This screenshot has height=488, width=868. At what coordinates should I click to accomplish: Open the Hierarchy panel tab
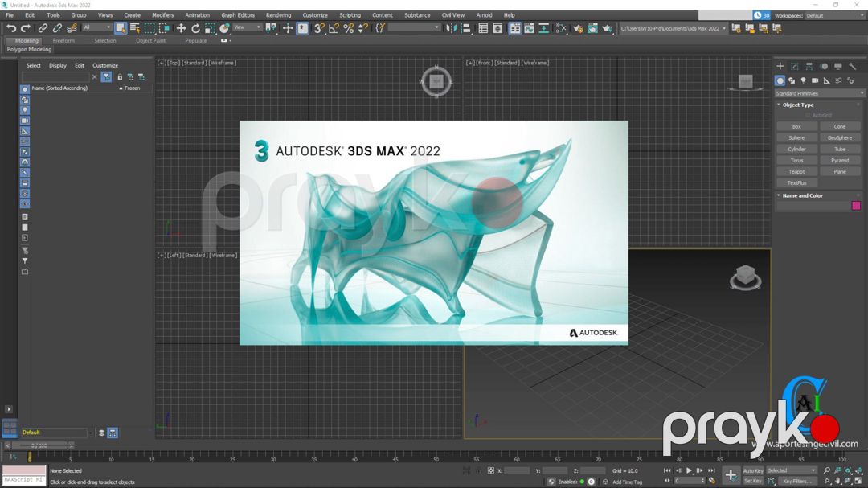(809, 67)
